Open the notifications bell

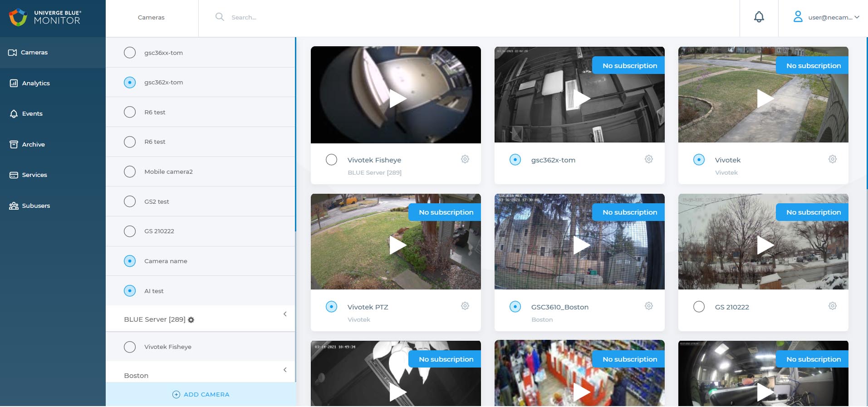pos(759,17)
